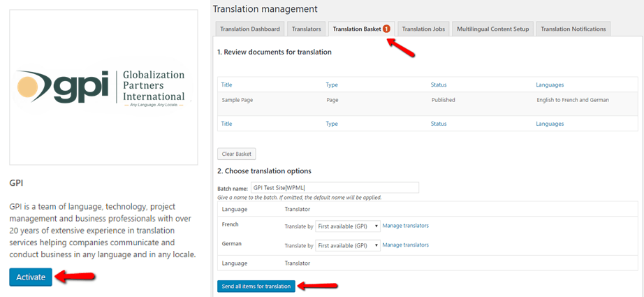Expand the French translator dropdown
Image resolution: width=644 pixels, height=297 pixels.
click(347, 226)
